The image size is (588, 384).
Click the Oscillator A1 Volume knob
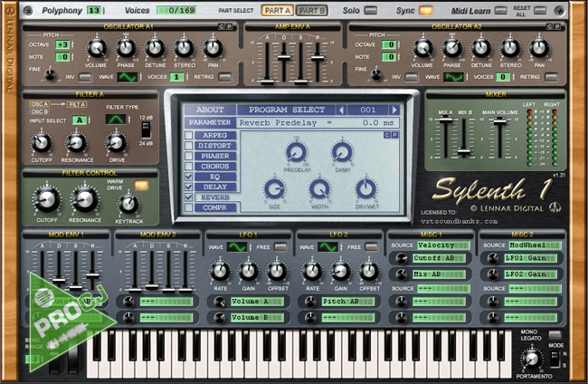97,48
